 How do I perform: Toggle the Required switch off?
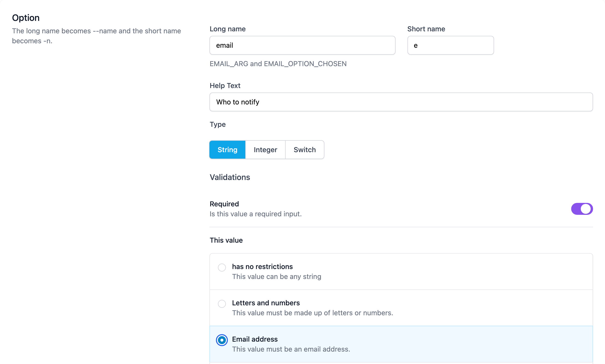pos(582,209)
